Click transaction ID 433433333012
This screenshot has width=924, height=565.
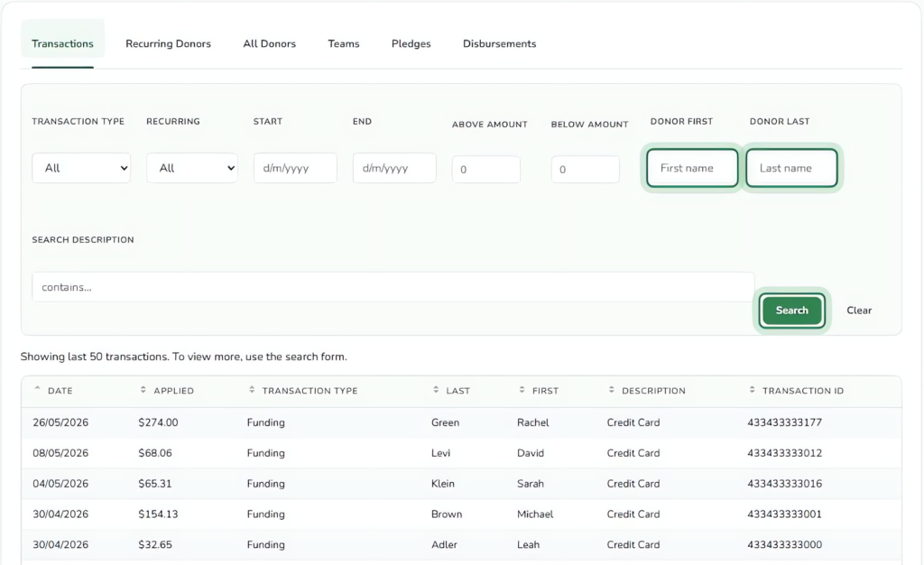pyautogui.click(x=784, y=453)
